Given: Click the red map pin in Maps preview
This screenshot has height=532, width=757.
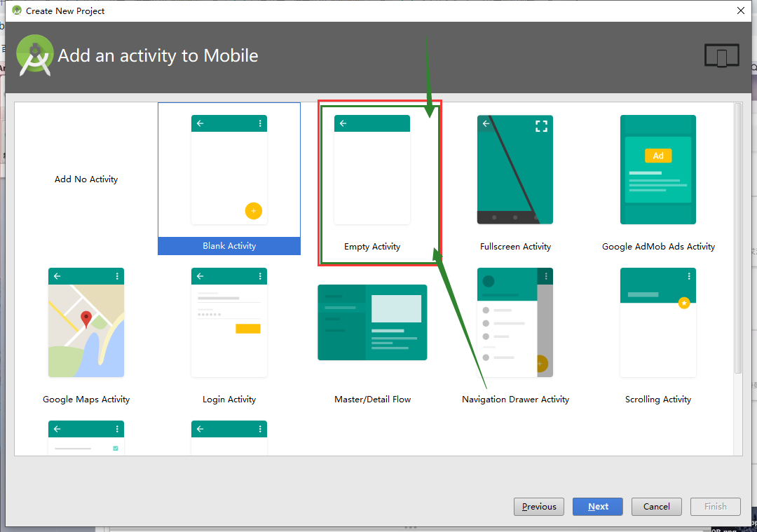Looking at the screenshot, I should pos(86,319).
